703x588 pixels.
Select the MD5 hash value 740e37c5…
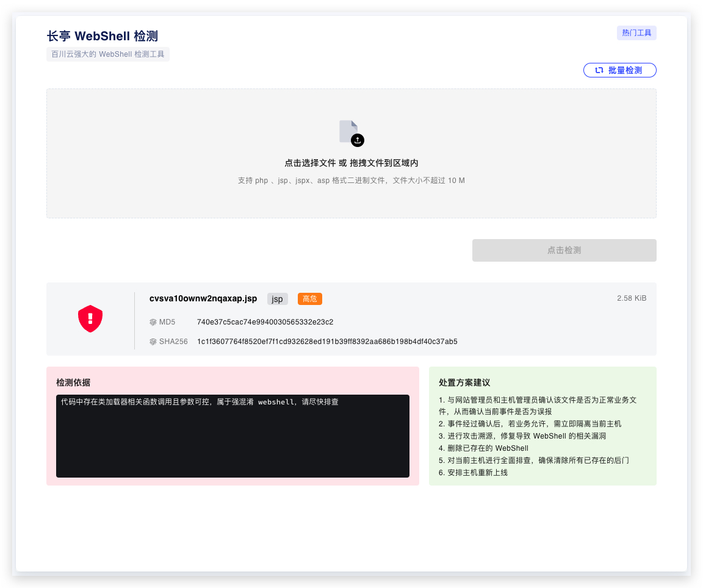(x=265, y=322)
